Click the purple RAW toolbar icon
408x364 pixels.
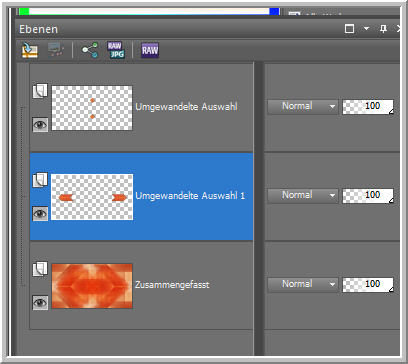[x=150, y=50]
